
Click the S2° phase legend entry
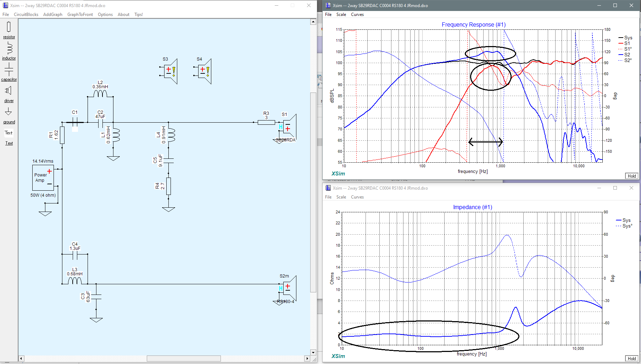(x=625, y=60)
